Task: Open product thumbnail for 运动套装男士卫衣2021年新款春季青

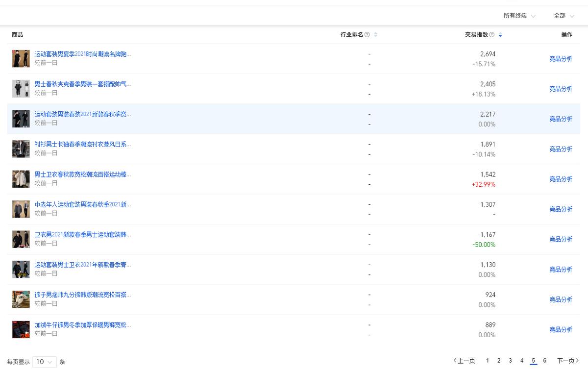Action: click(x=21, y=270)
